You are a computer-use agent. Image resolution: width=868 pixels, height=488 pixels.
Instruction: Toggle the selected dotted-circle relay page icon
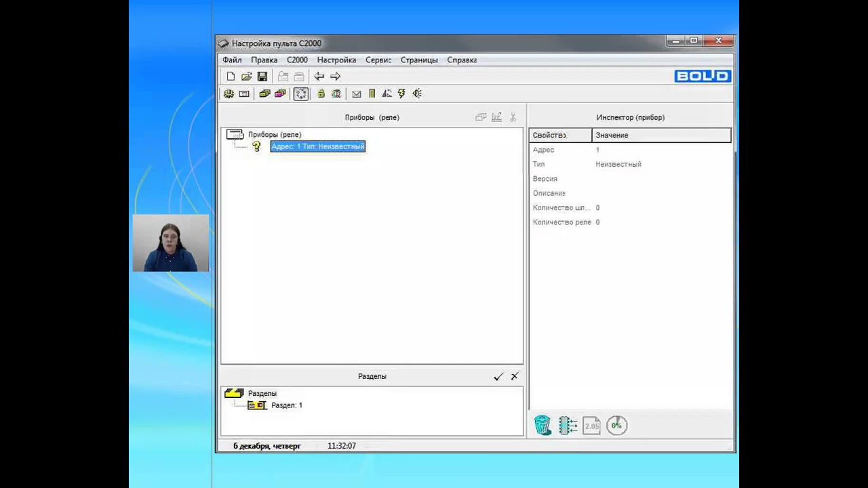[x=301, y=94]
